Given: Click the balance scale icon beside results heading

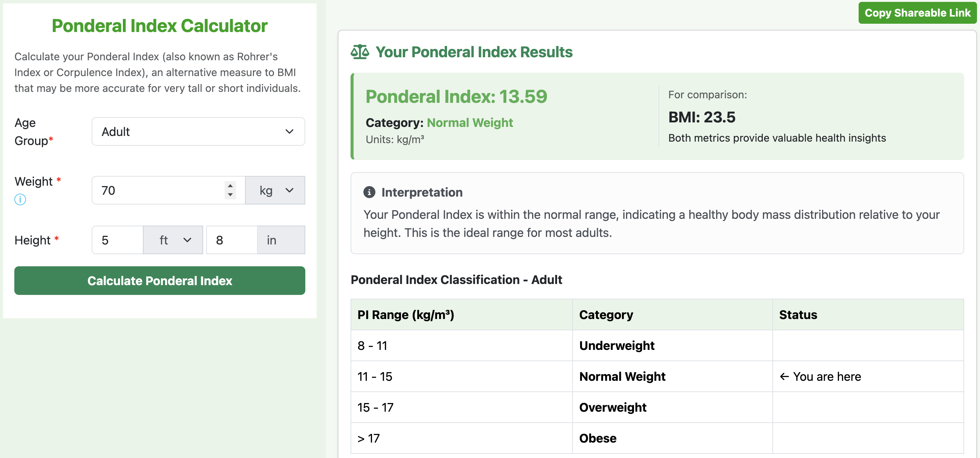Looking at the screenshot, I should [x=359, y=52].
